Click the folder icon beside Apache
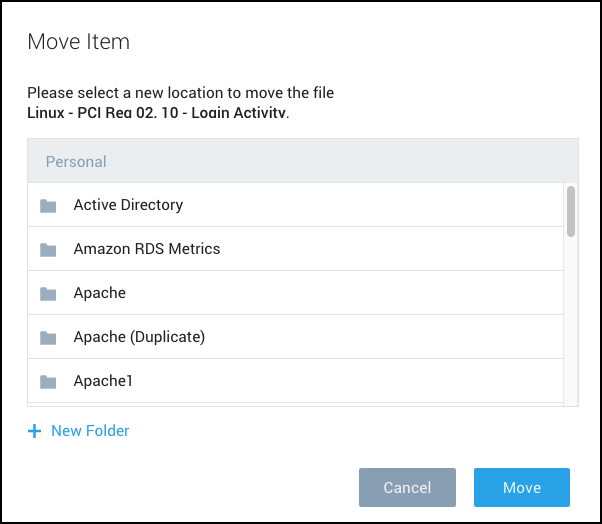 click(48, 294)
